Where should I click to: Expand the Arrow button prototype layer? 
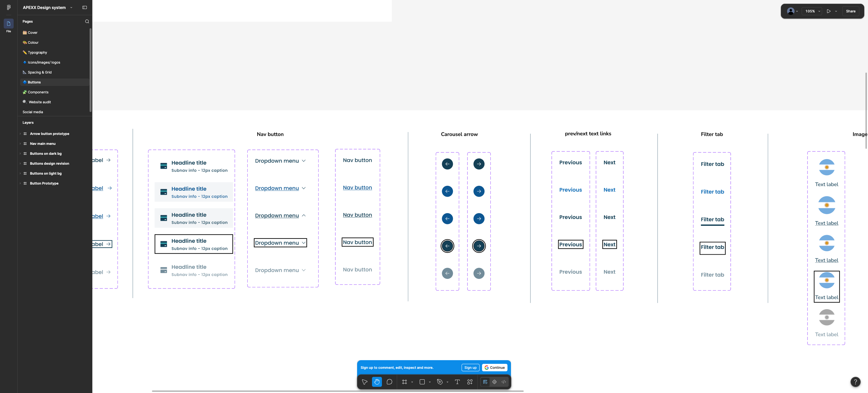(20, 134)
